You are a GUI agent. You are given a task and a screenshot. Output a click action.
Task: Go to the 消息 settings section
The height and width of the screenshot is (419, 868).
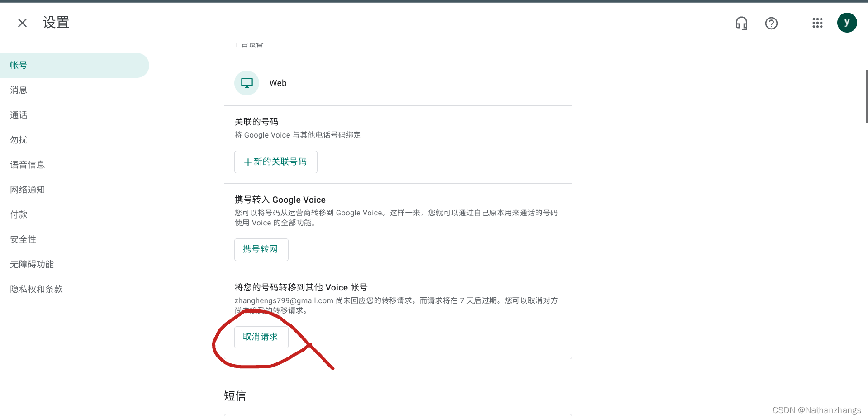point(75,90)
